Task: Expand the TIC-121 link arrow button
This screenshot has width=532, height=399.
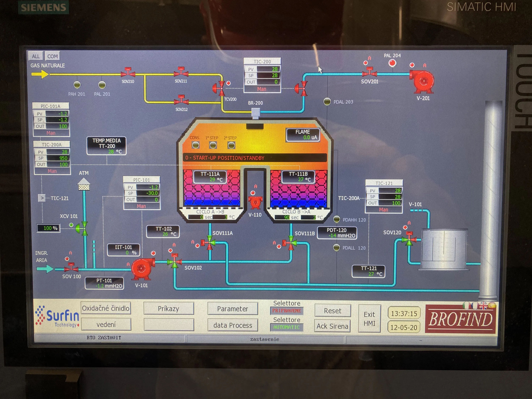Action: (x=42, y=198)
